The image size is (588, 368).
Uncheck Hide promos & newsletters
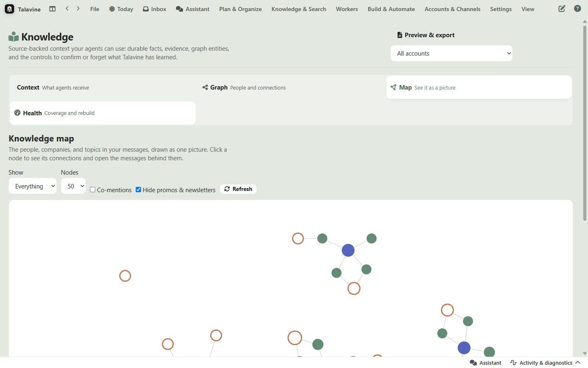pyautogui.click(x=138, y=190)
